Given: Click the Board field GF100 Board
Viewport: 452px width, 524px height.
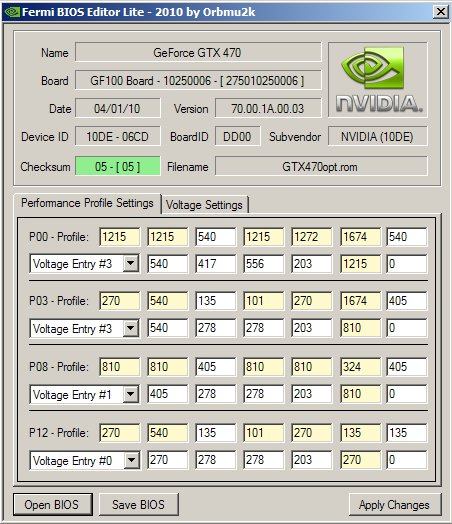Looking at the screenshot, I should point(198,80).
